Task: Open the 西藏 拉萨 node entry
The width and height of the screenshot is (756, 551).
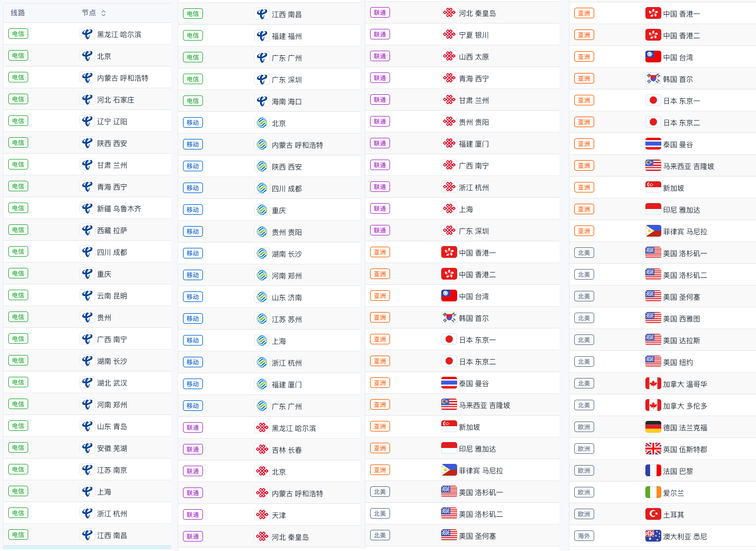Action: [112, 230]
